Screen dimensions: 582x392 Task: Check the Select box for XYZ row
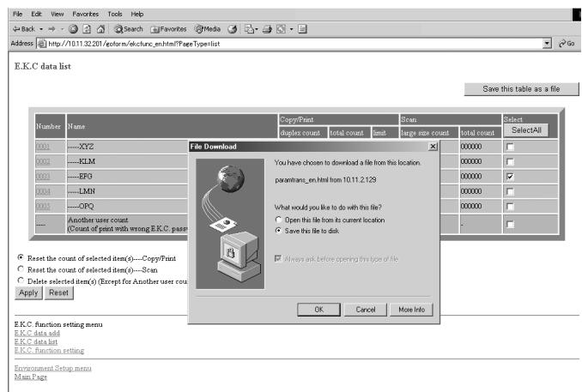pos(511,147)
